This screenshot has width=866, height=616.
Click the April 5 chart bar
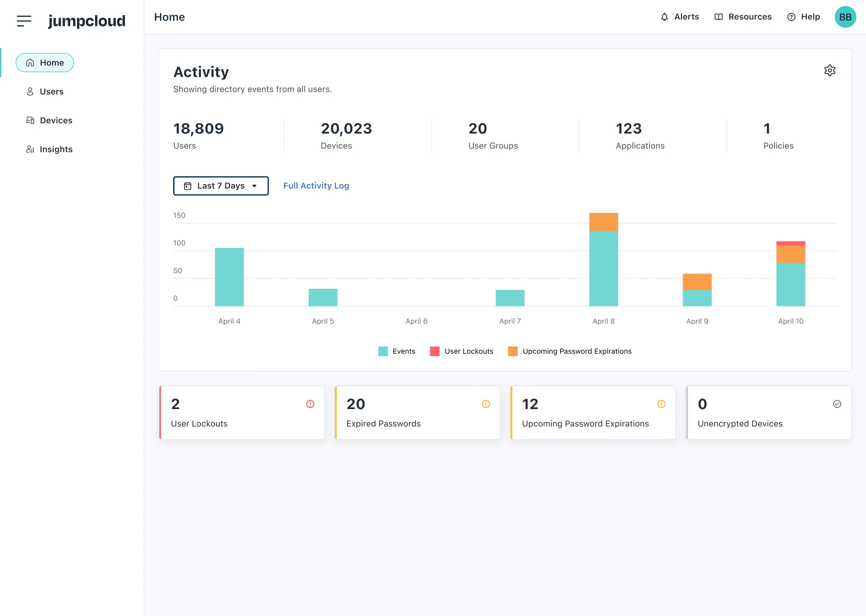point(323,297)
